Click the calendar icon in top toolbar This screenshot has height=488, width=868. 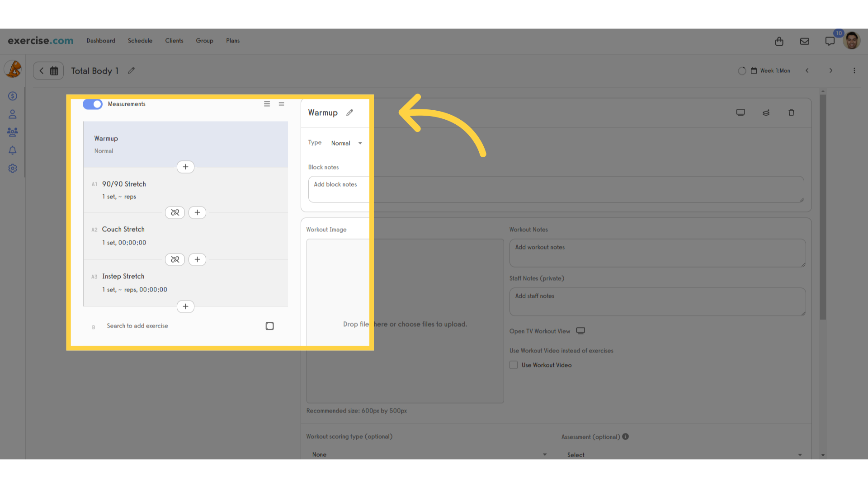tap(54, 71)
